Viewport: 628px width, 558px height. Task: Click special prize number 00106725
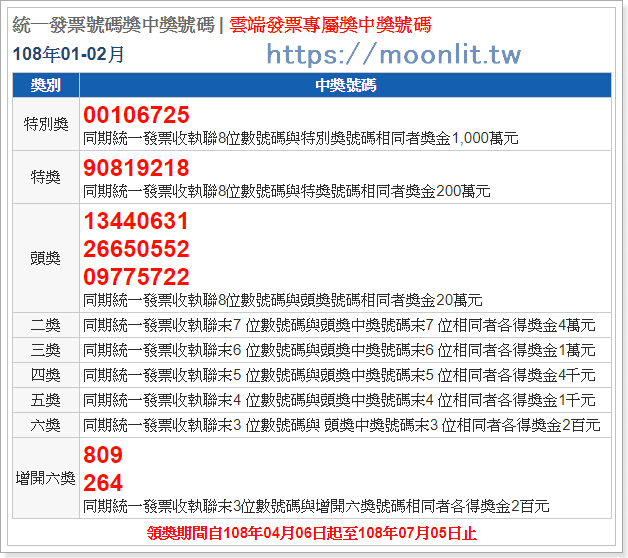[137, 114]
